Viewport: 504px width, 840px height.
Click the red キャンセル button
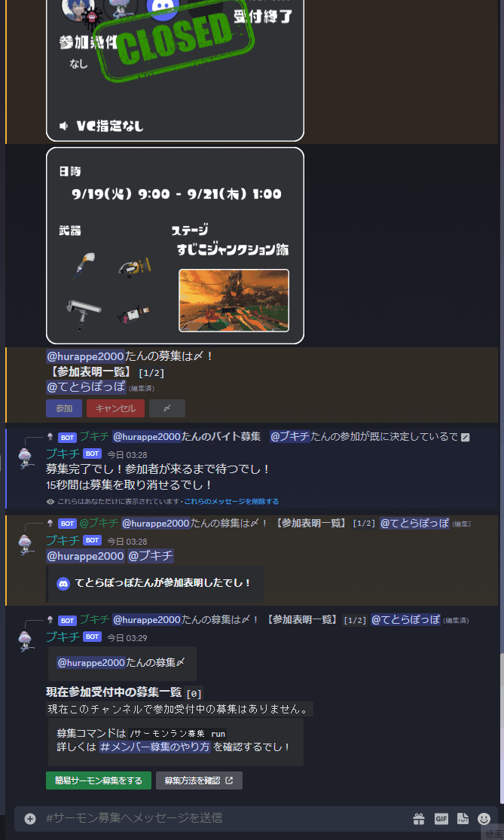[116, 408]
